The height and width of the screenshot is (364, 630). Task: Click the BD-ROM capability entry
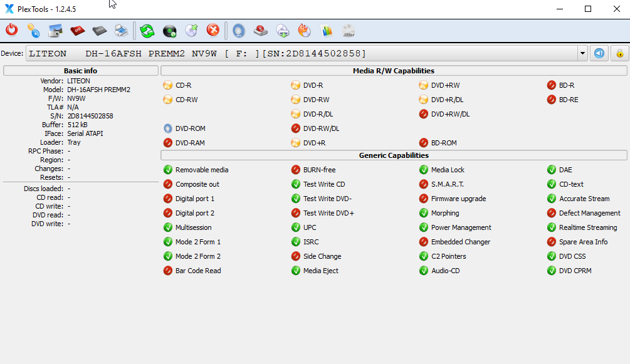tap(438, 143)
